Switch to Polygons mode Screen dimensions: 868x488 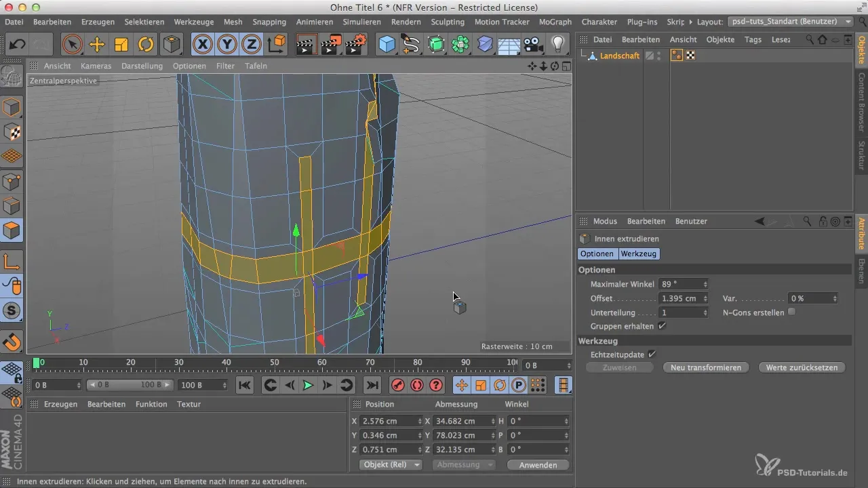[x=12, y=230]
